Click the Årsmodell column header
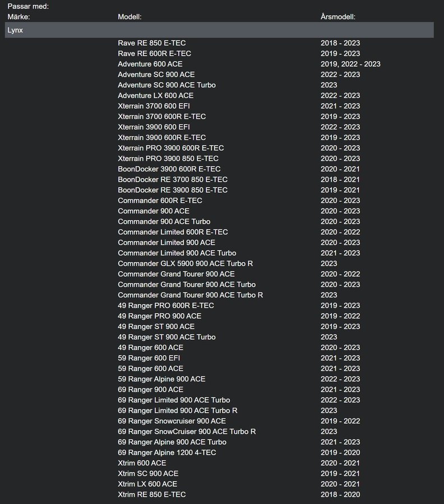The image size is (444, 504). pos(338,17)
